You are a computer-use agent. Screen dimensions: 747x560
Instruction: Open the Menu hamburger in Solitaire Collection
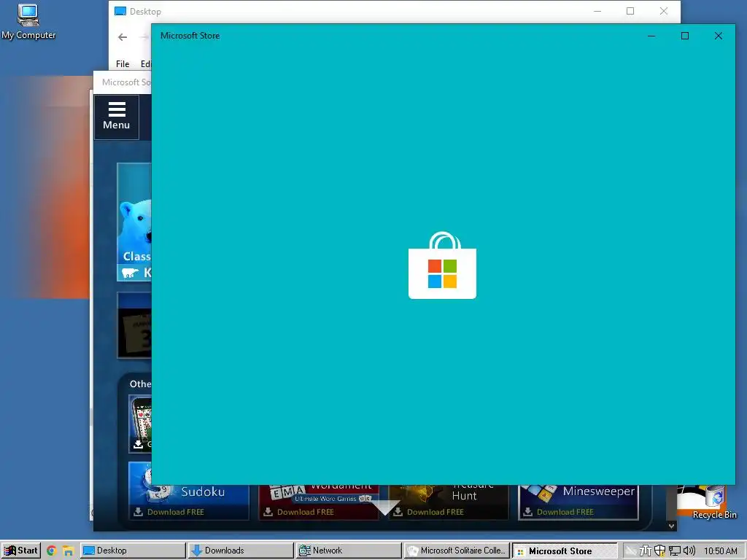point(117,117)
